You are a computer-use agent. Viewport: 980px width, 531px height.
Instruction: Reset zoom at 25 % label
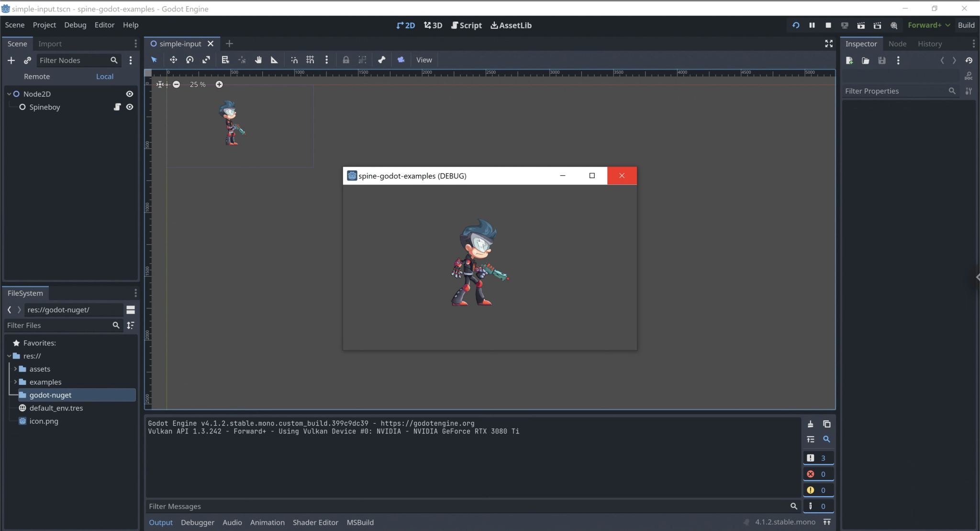(198, 84)
